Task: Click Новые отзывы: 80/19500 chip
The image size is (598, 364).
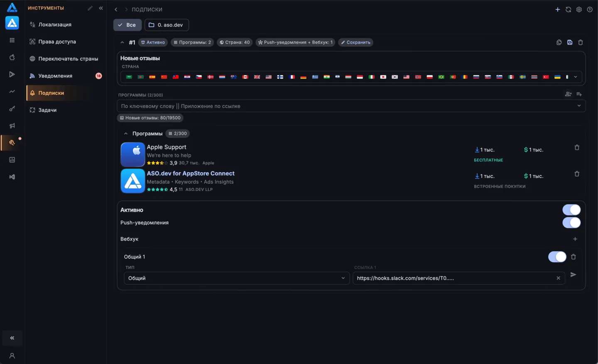Action: coord(150,118)
